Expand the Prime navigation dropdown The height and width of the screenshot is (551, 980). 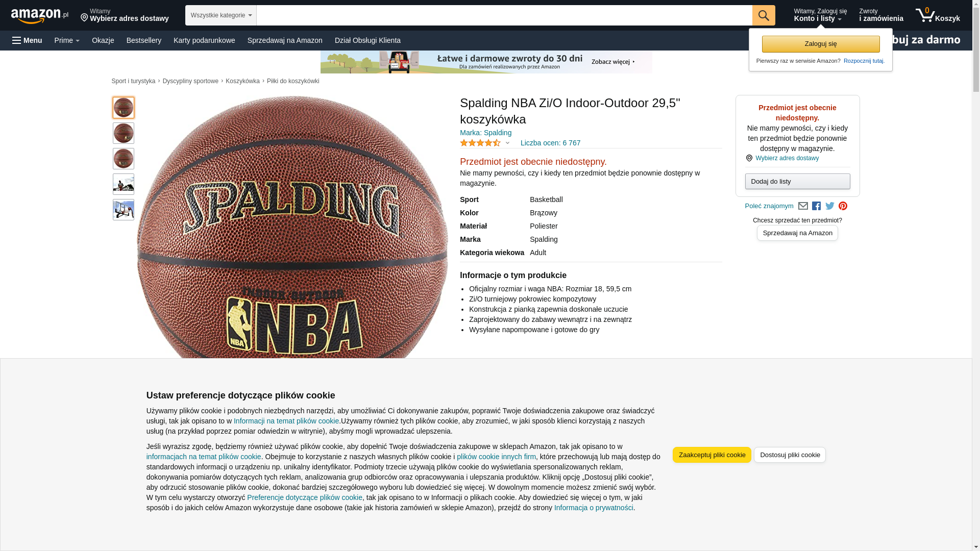coord(67,40)
